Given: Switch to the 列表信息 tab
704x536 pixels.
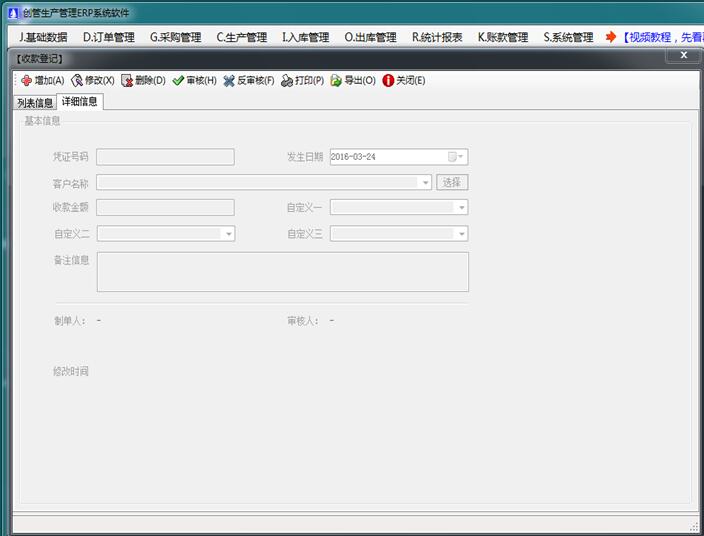Looking at the screenshot, I should pyautogui.click(x=35, y=102).
